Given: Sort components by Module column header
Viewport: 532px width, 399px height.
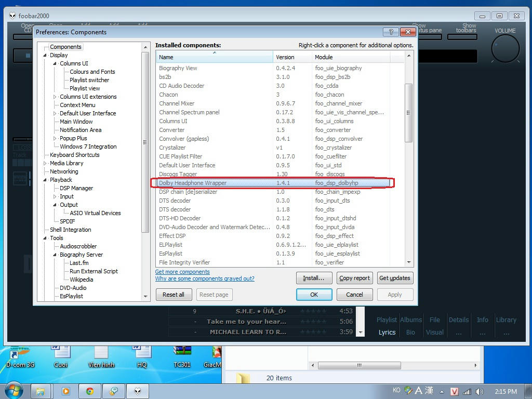Looking at the screenshot, I should point(351,57).
